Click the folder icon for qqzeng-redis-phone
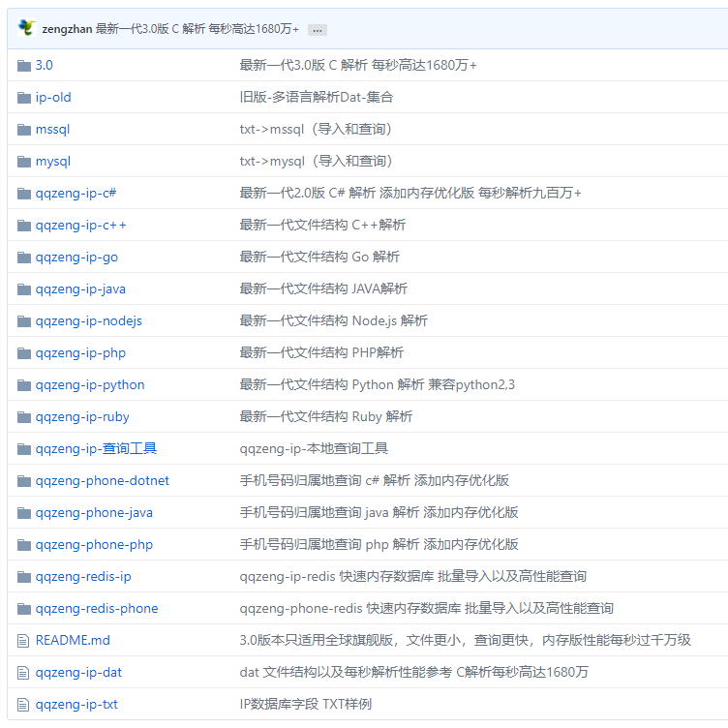The width and height of the screenshot is (728, 728). 24,609
